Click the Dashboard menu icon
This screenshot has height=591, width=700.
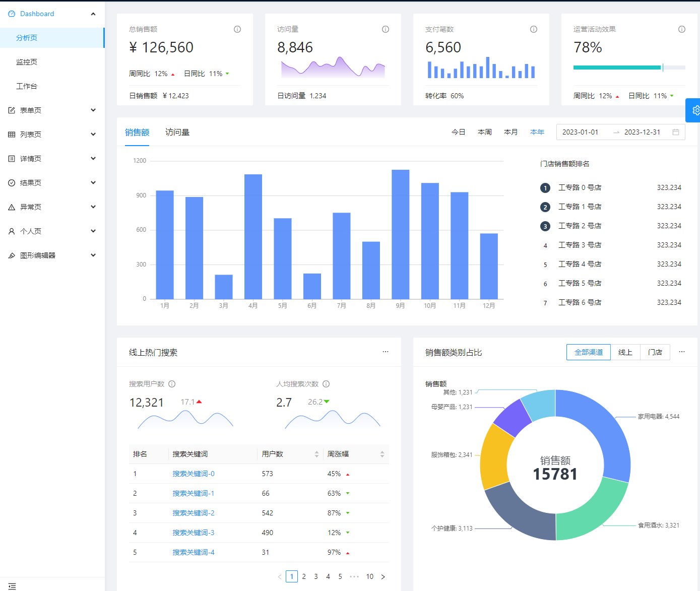point(12,14)
